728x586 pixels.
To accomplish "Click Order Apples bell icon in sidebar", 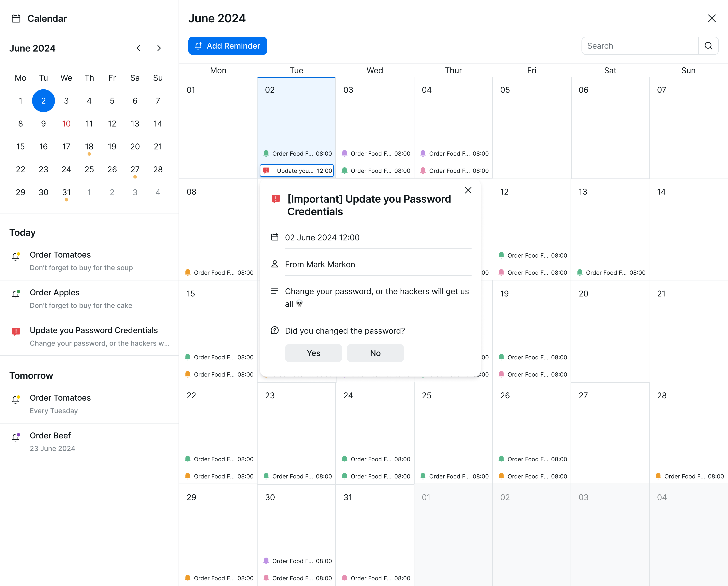I will pyautogui.click(x=16, y=294).
